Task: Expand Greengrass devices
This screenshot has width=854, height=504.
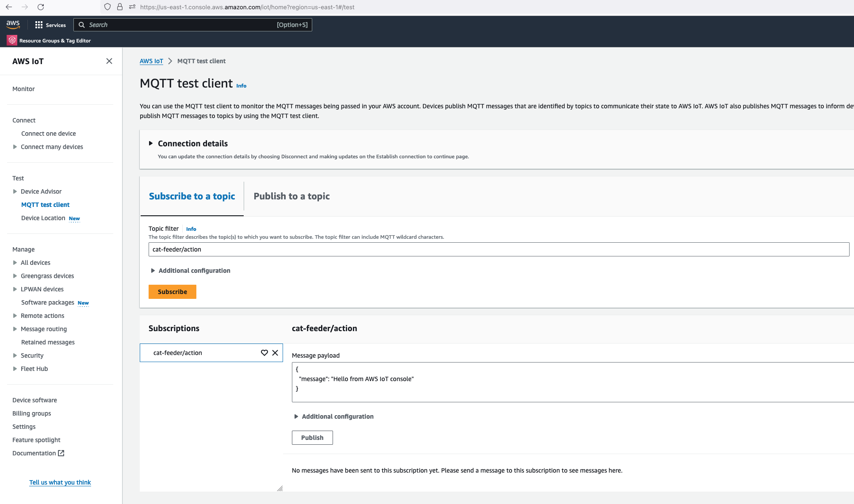Action: coord(15,276)
